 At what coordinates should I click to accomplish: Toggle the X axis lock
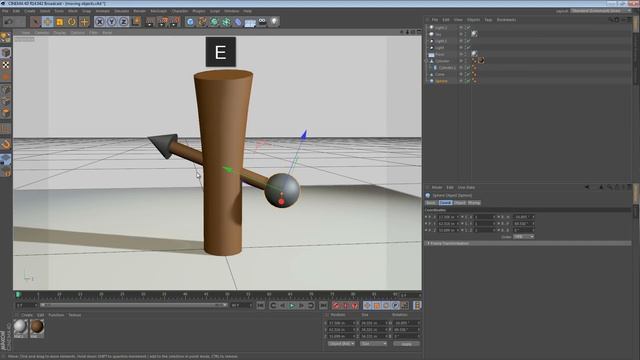pyautogui.click(x=100, y=21)
